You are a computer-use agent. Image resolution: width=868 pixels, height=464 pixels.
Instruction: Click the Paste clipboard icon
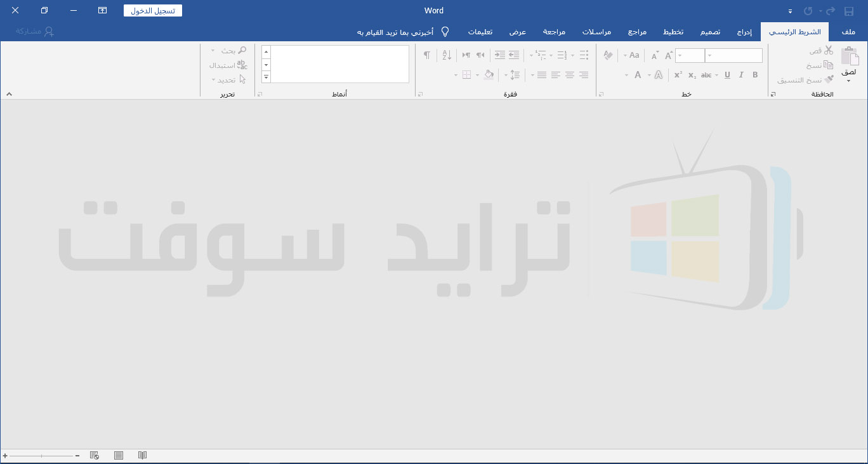(850, 56)
